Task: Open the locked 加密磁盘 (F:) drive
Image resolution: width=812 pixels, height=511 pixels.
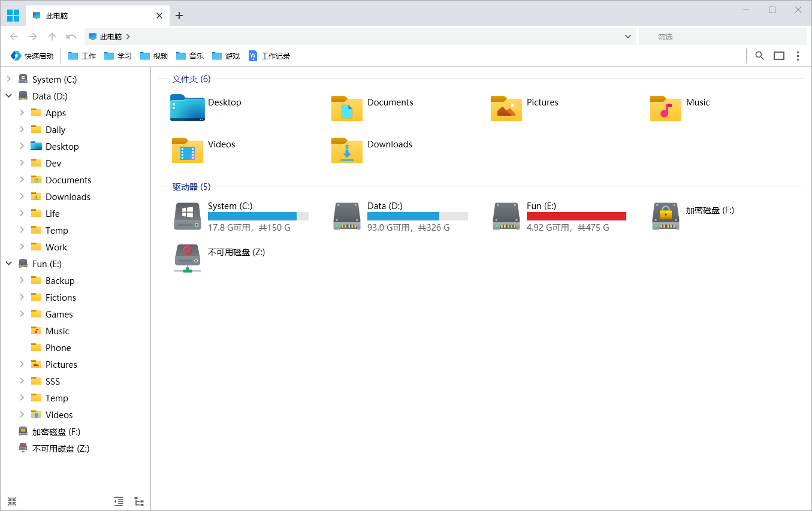Action: coord(665,216)
